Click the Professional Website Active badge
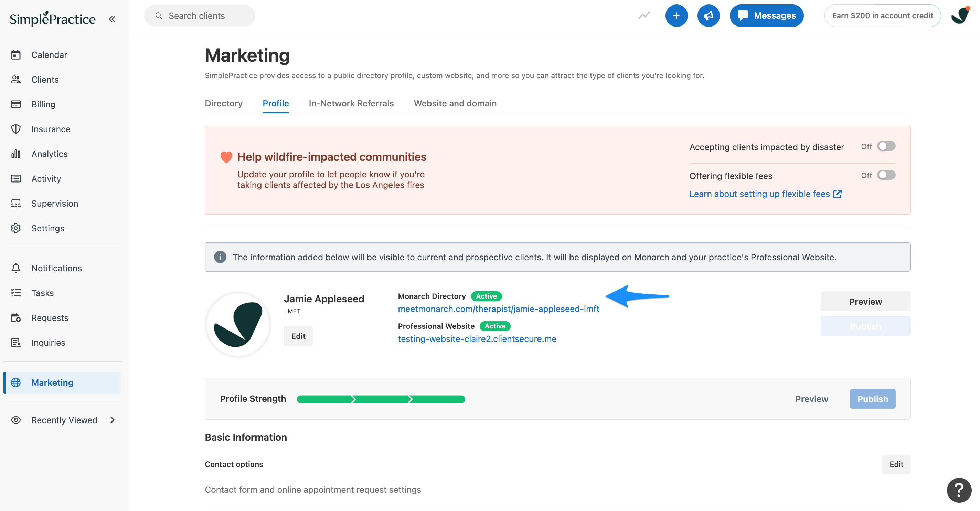This screenshot has width=980, height=511. click(x=494, y=326)
